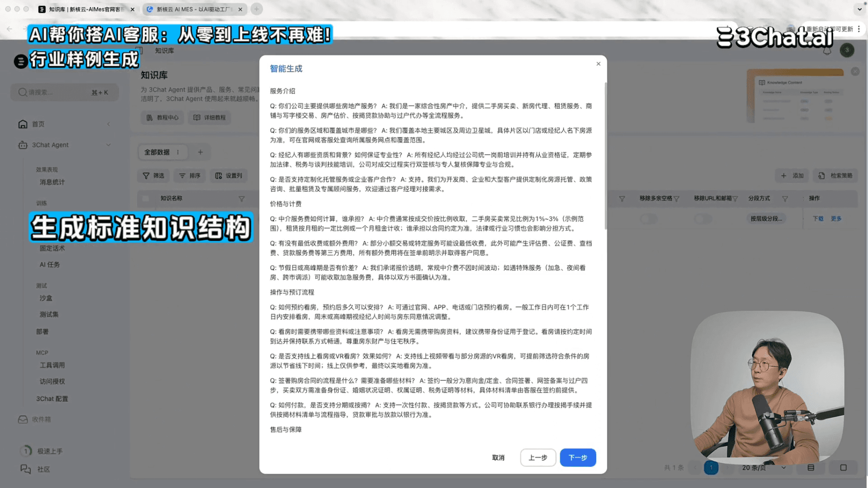The height and width of the screenshot is (488, 868).
Task: Select page 1 in pagination
Action: click(711, 468)
